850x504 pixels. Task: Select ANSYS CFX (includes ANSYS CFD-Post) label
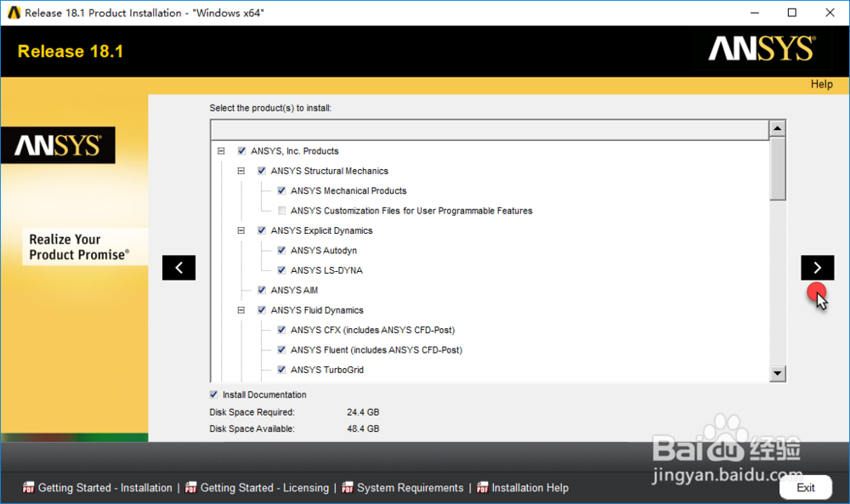pos(372,330)
